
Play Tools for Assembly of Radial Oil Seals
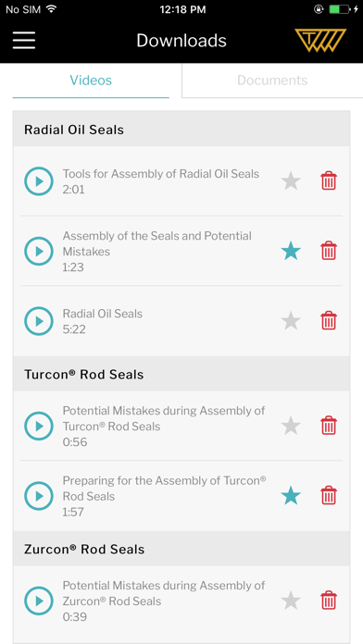pos(39,181)
